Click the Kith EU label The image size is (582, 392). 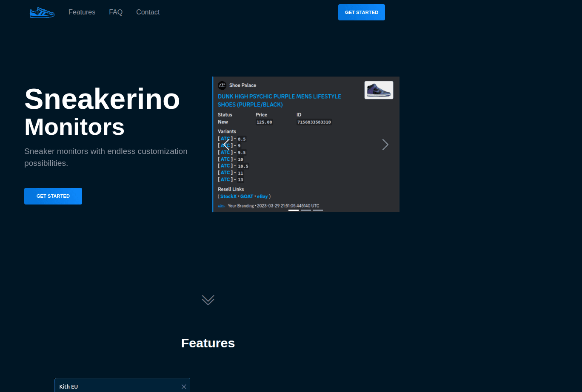[x=68, y=386]
